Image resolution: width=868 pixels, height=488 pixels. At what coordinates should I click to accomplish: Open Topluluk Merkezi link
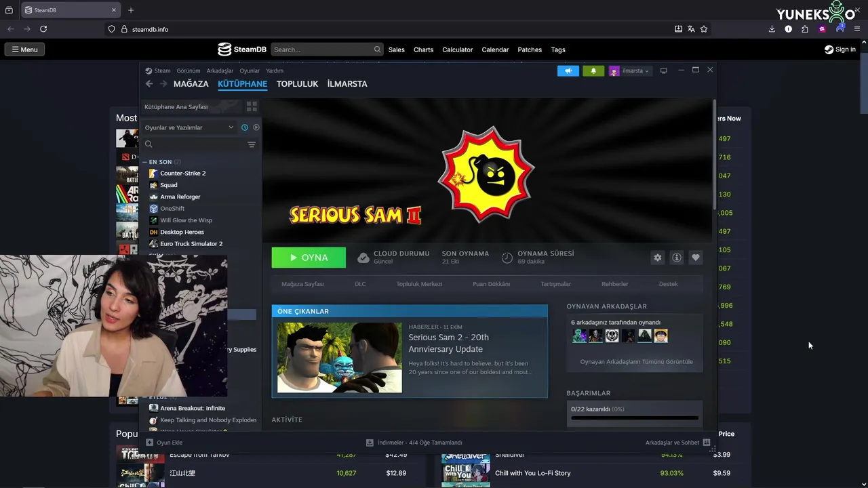(x=419, y=284)
